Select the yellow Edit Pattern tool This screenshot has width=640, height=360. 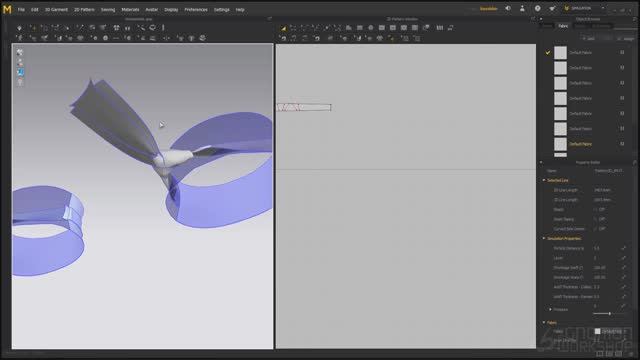[283, 28]
